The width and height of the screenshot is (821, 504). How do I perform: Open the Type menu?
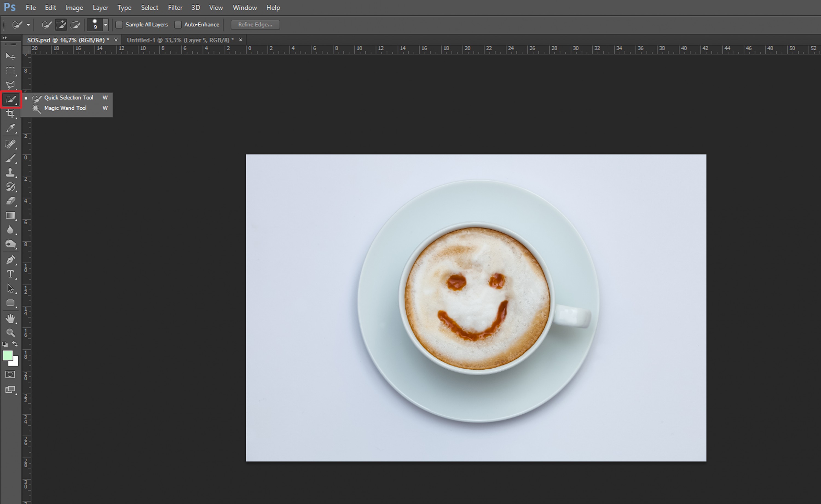[124, 7]
